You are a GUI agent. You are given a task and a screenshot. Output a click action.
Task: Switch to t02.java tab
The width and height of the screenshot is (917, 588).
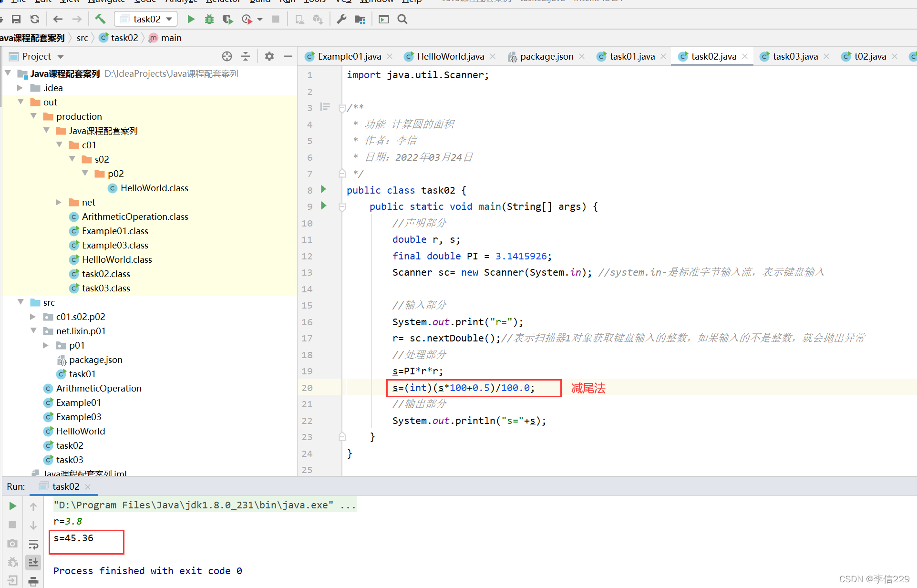tap(870, 56)
